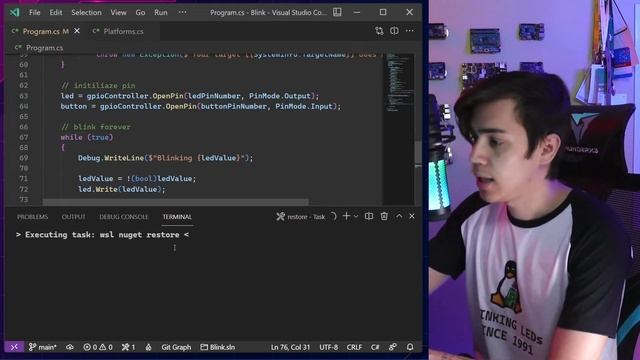Click the main* git branch status item
The width and height of the screenshot is (640, 360).
(x=42, y=347)
